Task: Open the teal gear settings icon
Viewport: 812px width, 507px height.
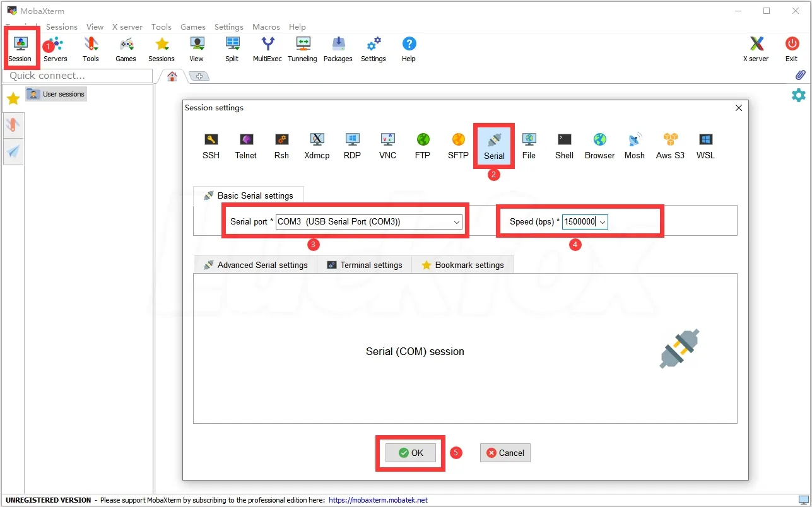Action: pyautogui.click(x=799, y=95)
